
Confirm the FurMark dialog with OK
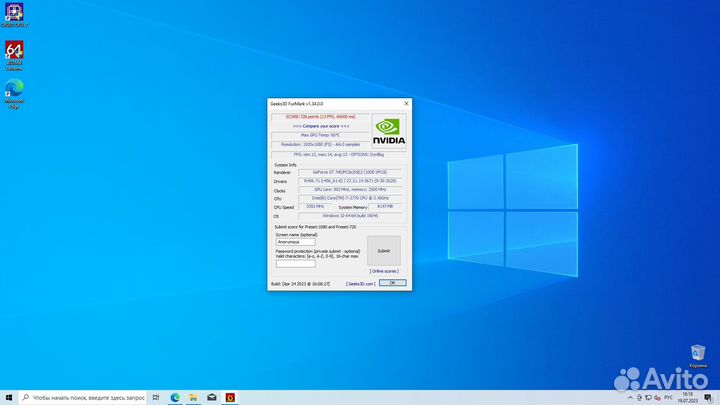click(x=393, y=283)
